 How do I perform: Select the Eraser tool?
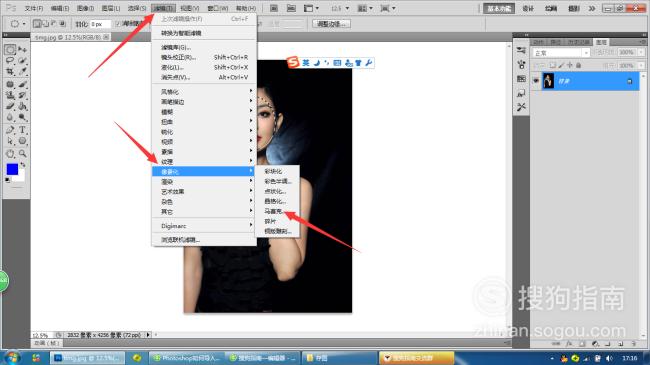[10, 107]
